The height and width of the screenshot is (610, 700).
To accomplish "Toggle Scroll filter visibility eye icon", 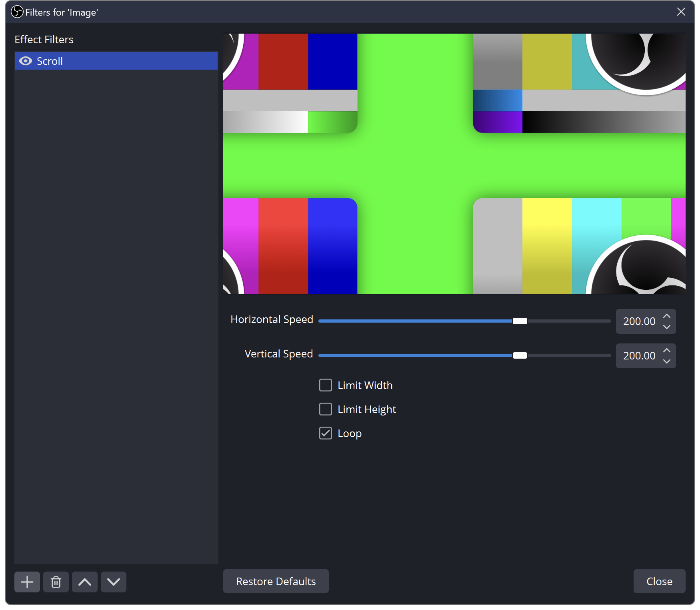I will [26, 61].
